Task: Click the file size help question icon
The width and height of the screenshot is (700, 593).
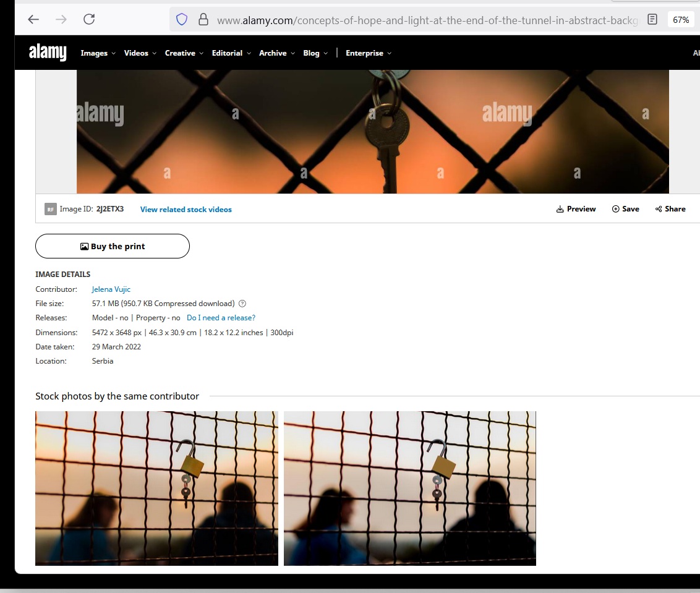Action: pos(242,304)
